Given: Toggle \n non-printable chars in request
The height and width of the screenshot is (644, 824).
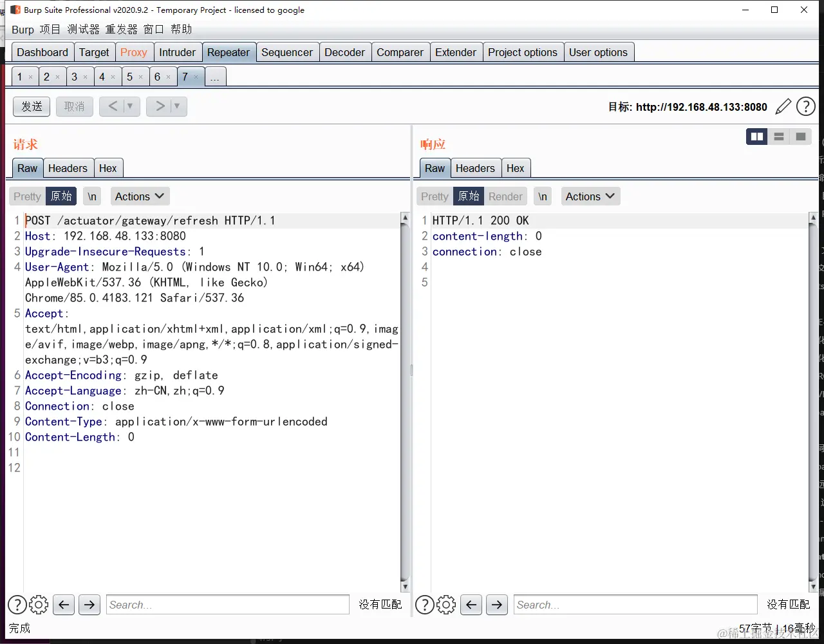Looking at the screenshot, I should point(93,196).
